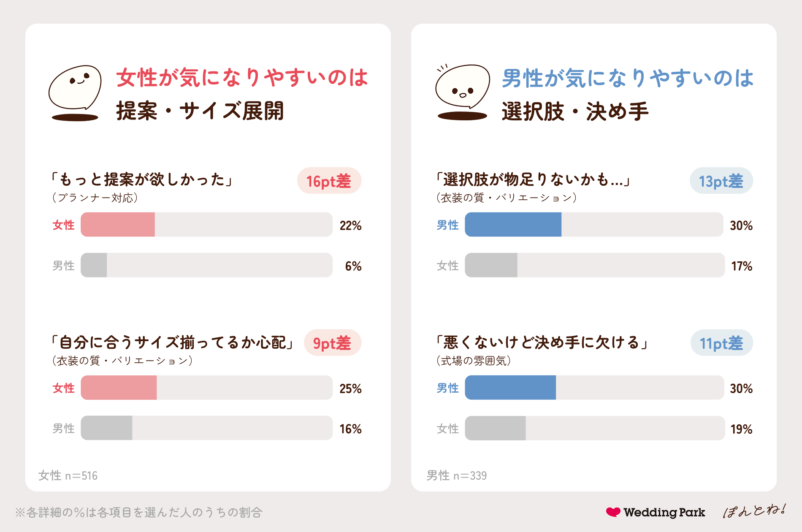
Task: Click the 「もっと提案が欲しかった」 label
Action: point(142,179)
